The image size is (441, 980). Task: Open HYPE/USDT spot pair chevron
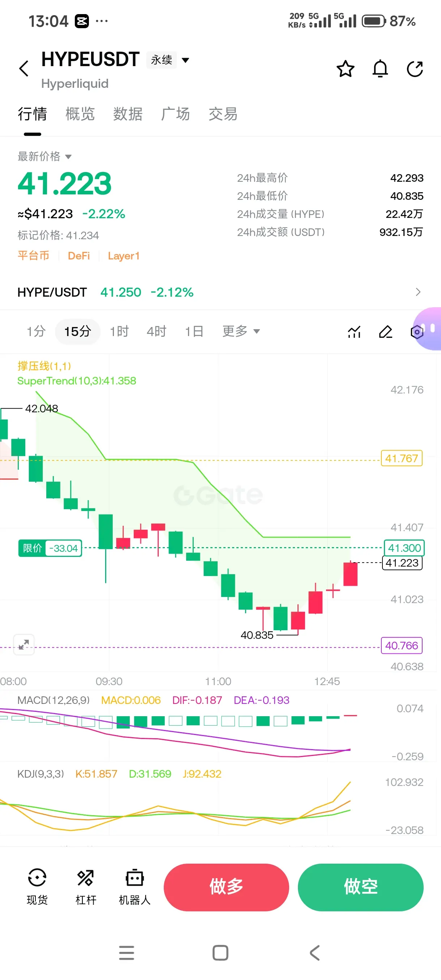[x=418, y=292]
